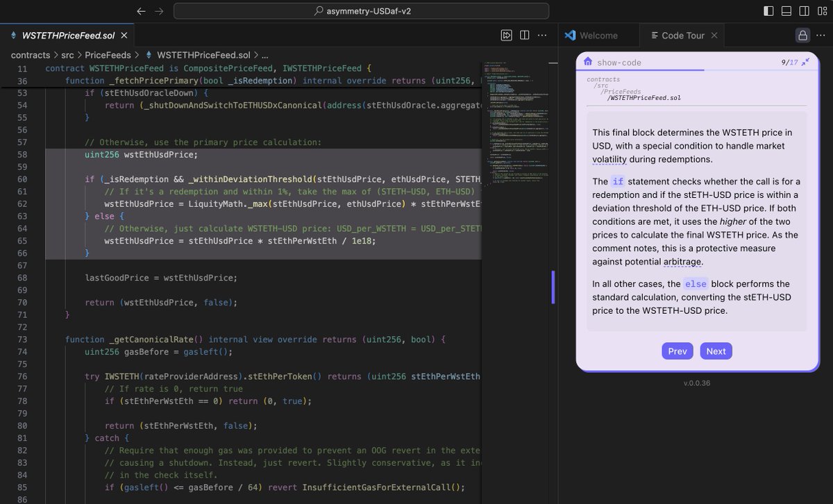Open left editor more actions ellipsis
The height and width of the screenshot is (504, 833).
[543, 35]
